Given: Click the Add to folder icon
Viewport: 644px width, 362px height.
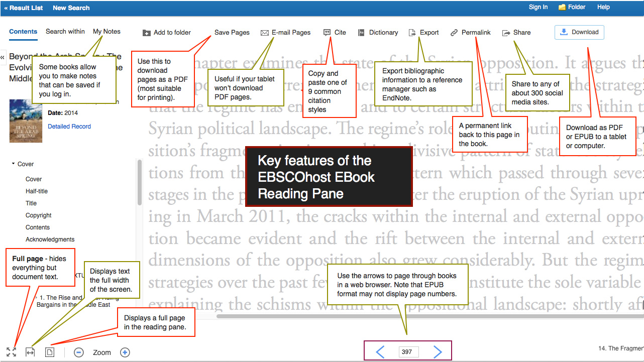Looking at the screenshot, I should point(146,33).
